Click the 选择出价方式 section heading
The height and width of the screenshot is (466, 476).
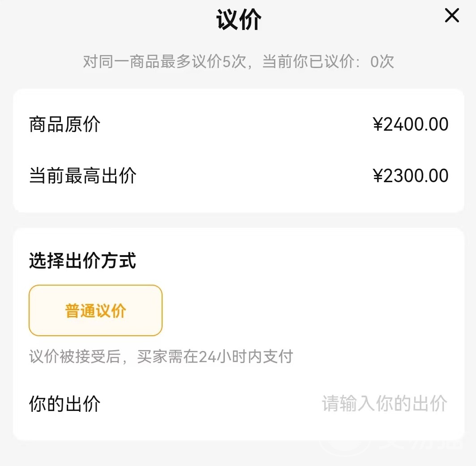(x=82, y=261)
